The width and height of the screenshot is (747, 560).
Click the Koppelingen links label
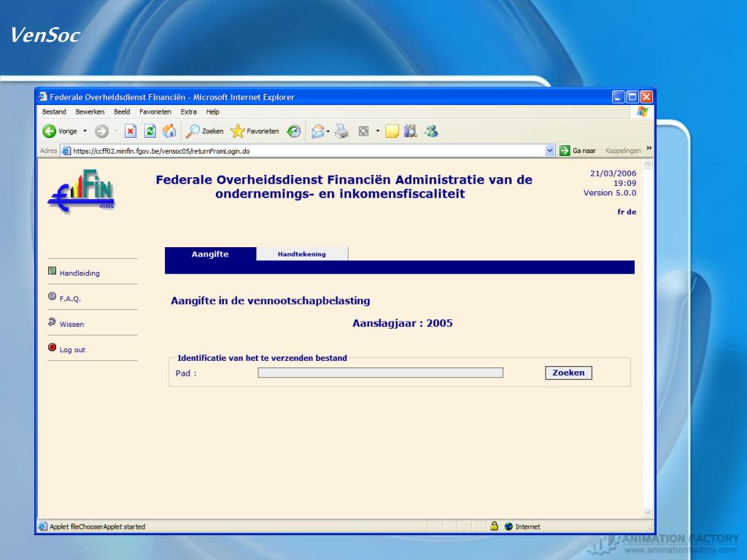coord(623,151)
